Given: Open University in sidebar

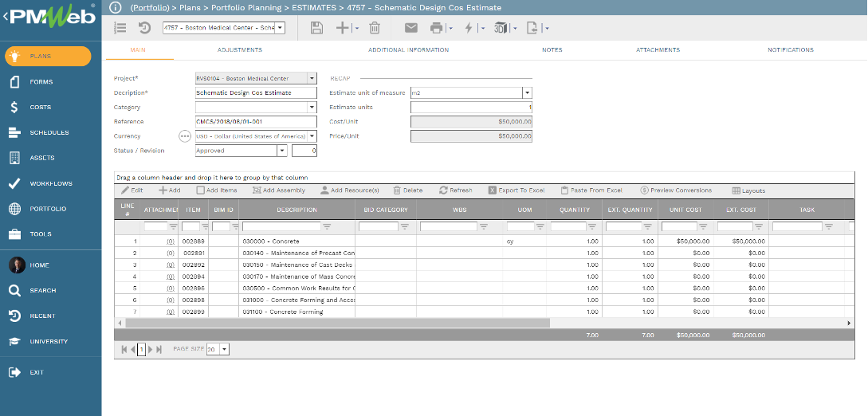Looking at the screenshot, I should 49,341.
